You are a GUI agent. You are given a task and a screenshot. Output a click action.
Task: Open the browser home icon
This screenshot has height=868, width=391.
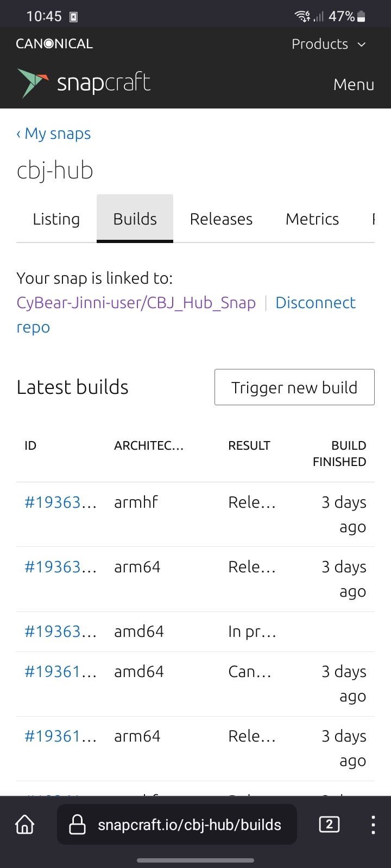(x=24, y=825)
